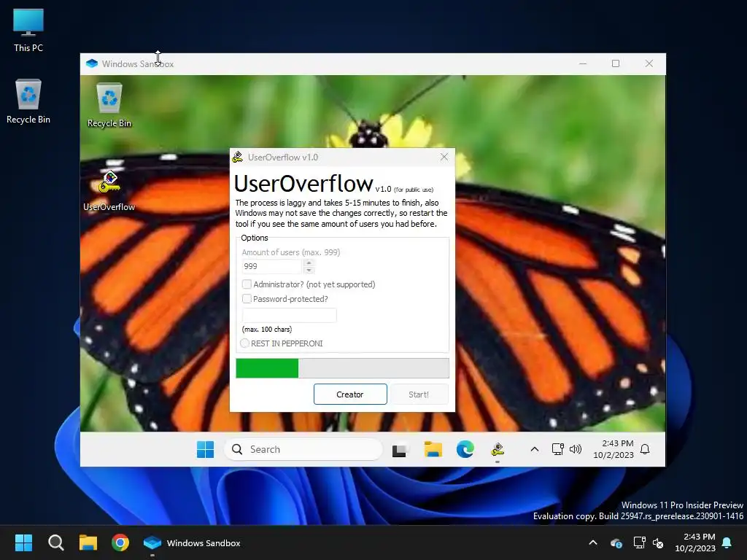Viewport: 747px width, 560px height.
Task: Toggle the Administrator? checkbox
Action: tap(247, 284)
